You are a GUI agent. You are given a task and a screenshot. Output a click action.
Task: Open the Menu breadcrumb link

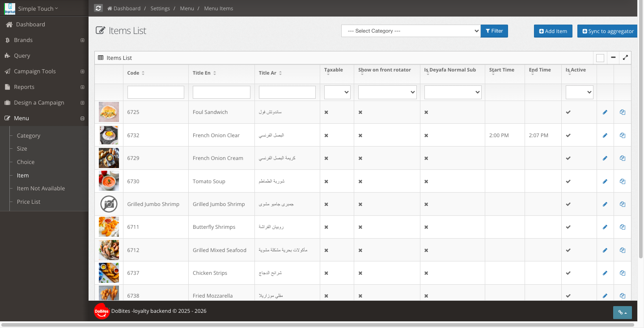point(187,8)
